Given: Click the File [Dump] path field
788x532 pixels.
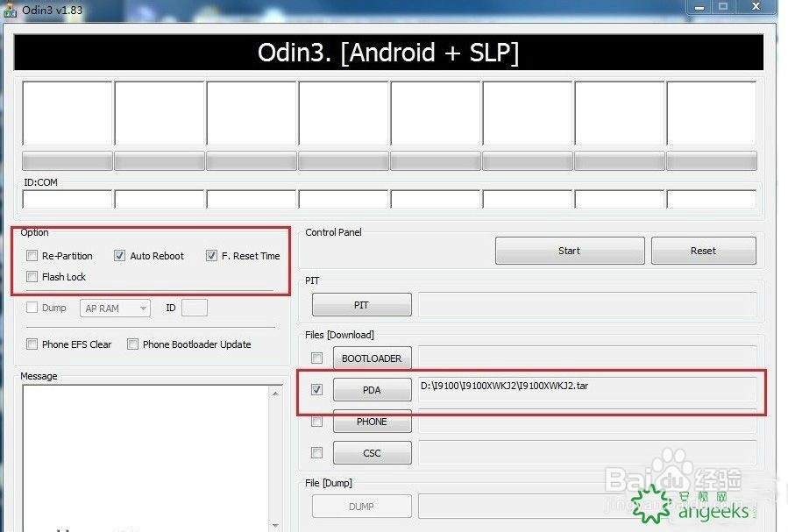Looking at the screenshot, I should click(587, 506).
